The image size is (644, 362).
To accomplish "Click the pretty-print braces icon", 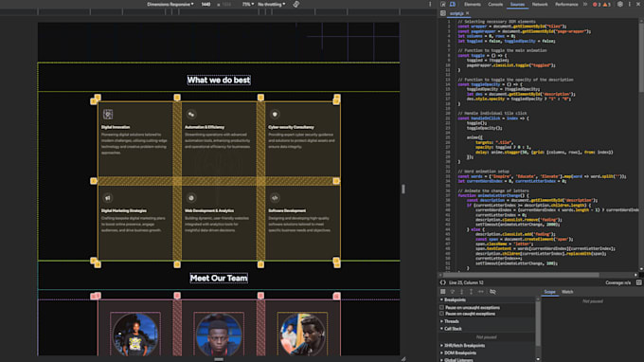I will tap(443, 282).
